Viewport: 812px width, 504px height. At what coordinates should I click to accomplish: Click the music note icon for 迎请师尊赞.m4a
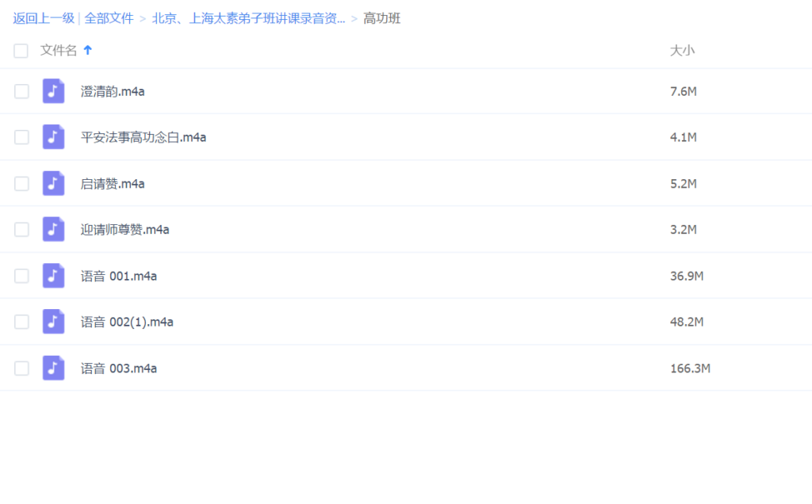(x=53, y=230)
